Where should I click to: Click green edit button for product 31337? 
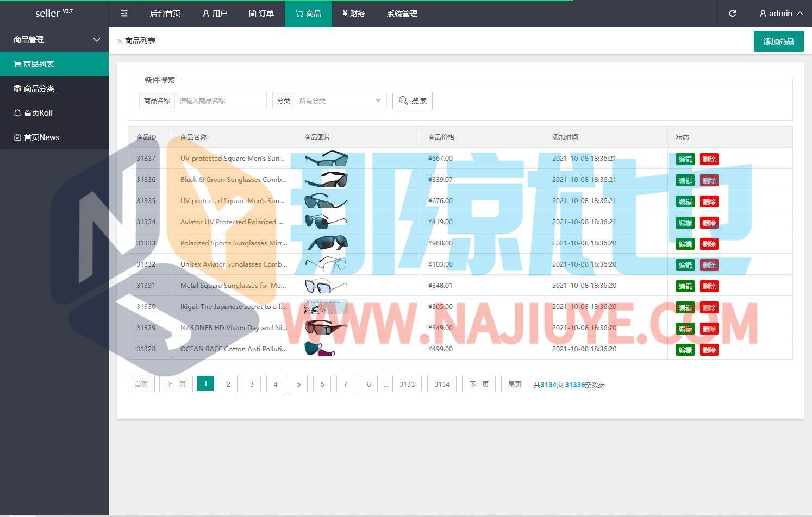point(685,159)
